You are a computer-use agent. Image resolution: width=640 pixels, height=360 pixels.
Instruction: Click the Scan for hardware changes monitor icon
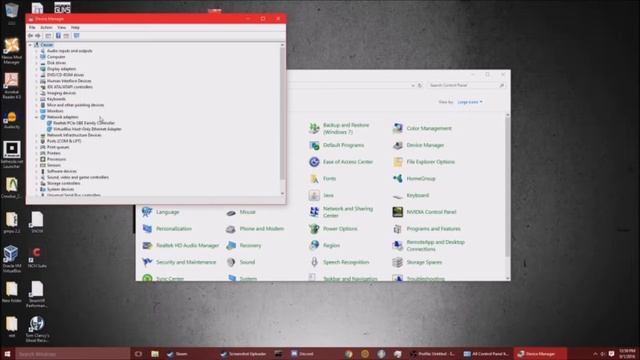[76, 36]
